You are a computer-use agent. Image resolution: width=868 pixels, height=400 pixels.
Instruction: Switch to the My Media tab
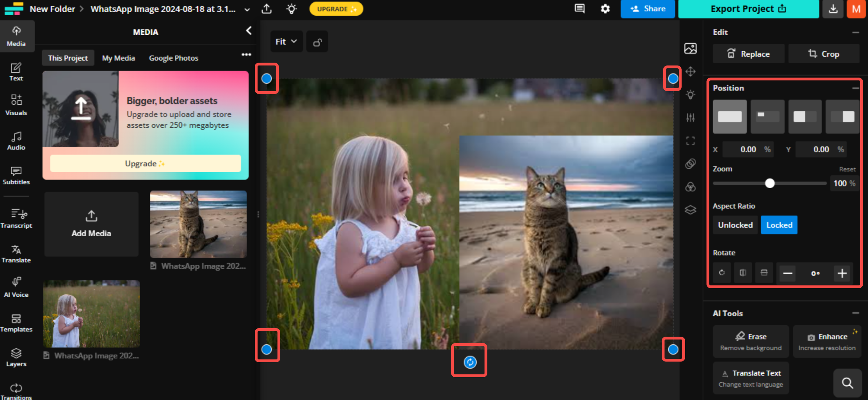[118, 58]
